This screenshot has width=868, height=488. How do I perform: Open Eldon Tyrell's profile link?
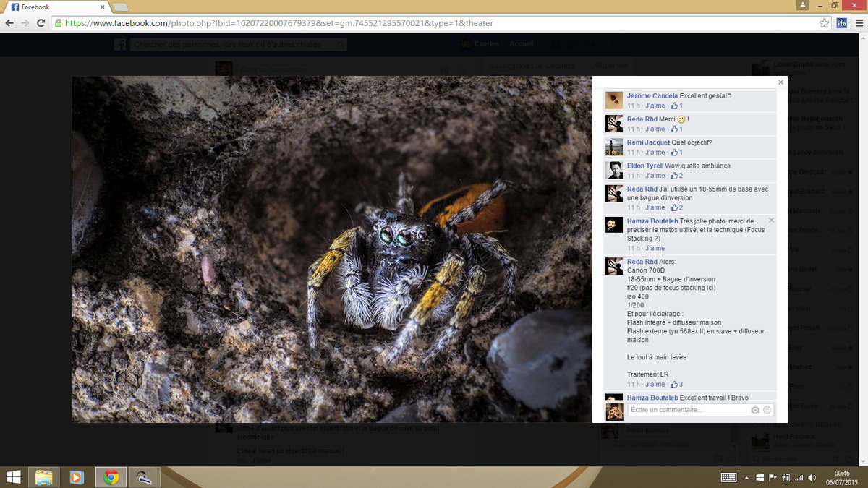pyautogui.click(x=645, y=166)
